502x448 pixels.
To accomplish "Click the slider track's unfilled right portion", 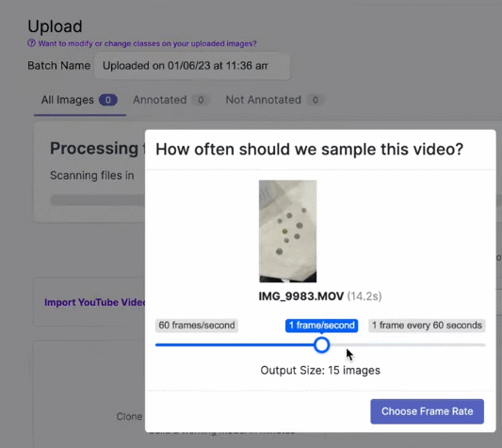I will pyautogui.click(x=408, y=345).
